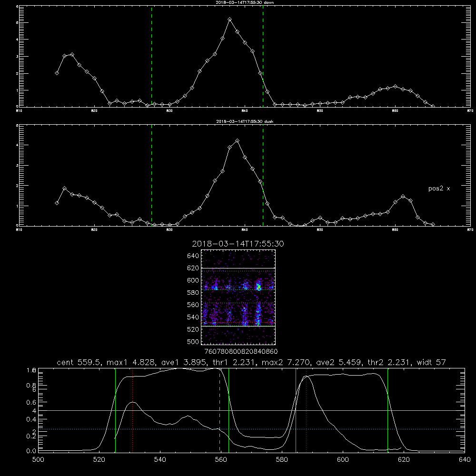Click bottom plot y-axis label 0.4

[x=31, y=419]
